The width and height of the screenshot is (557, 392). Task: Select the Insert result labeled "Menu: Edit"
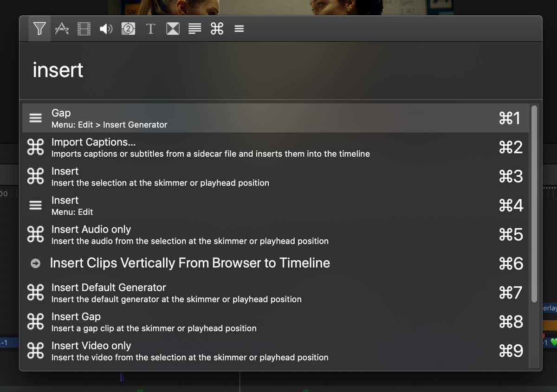pyautogui.click(x=276, y=206)
